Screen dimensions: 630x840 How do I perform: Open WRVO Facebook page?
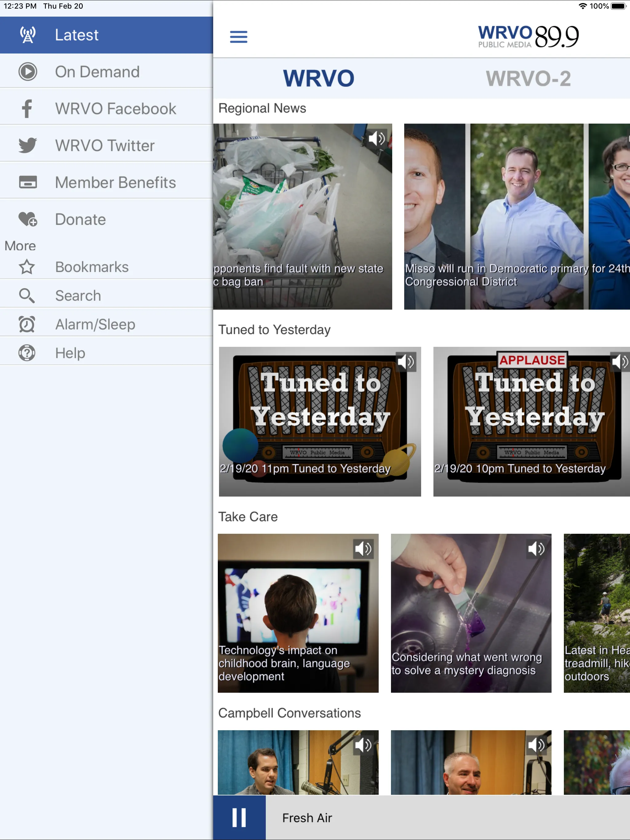(x=106, y=109)
